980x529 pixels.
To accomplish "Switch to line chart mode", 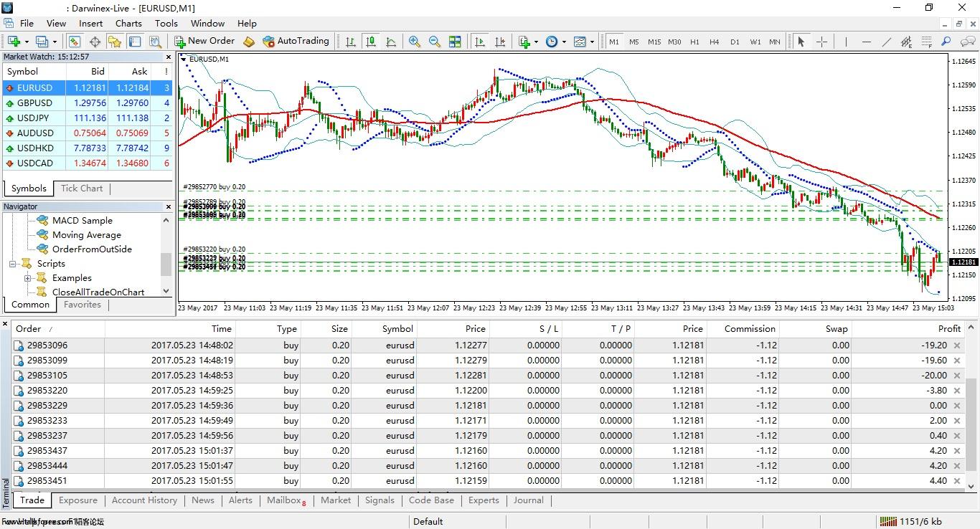I will (x=391, y=42).
